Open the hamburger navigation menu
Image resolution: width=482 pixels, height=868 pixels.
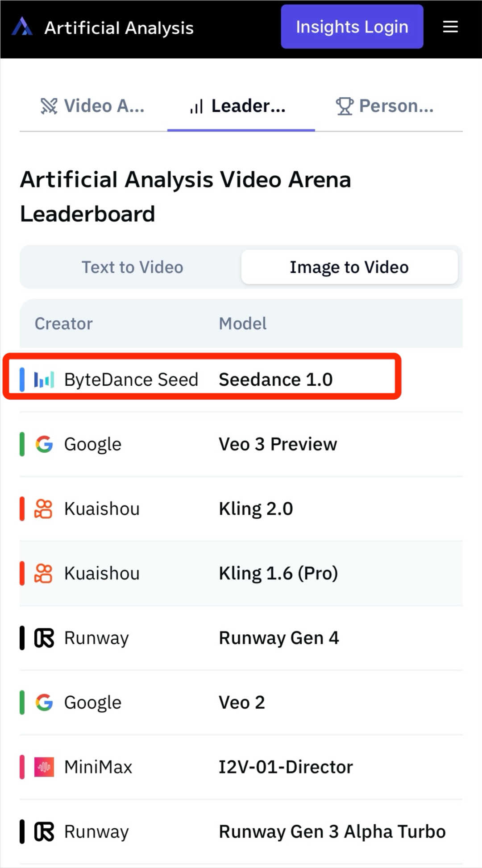point(450,27)
